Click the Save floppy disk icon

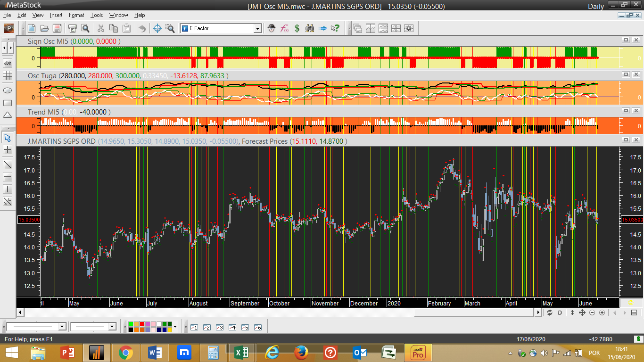pyautogui.click(x=57, y=28)
